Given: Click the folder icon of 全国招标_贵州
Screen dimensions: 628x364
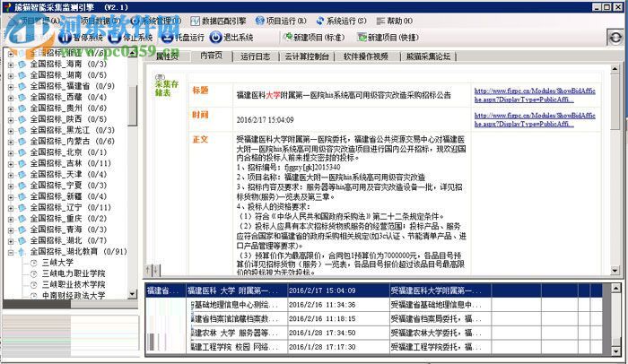Looking at the screenshot, I should click(22, 108).
